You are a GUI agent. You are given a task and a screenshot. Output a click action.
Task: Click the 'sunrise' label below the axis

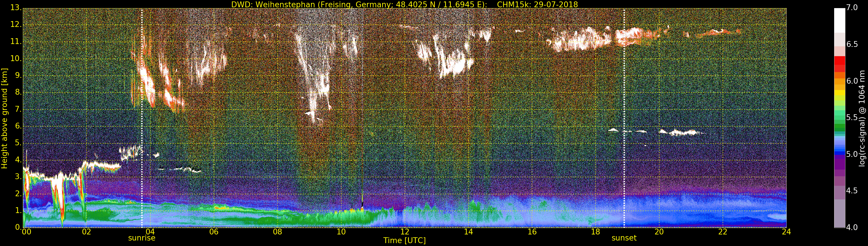141,238
